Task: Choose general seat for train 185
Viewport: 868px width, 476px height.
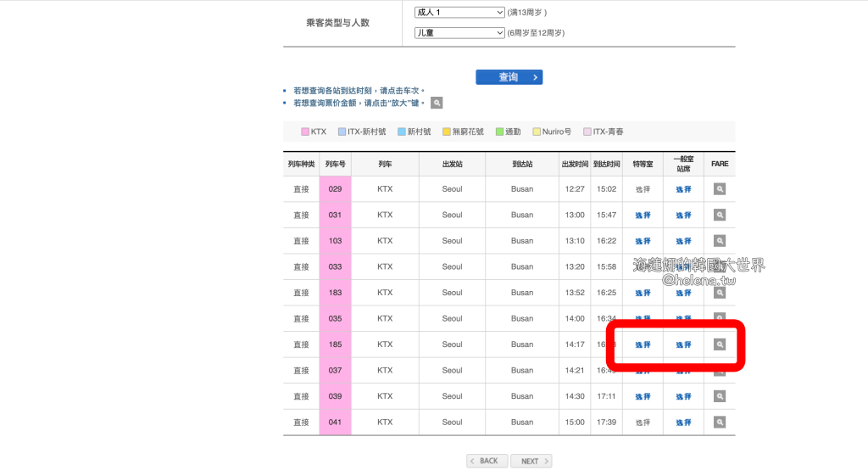Action: point(683,344)
